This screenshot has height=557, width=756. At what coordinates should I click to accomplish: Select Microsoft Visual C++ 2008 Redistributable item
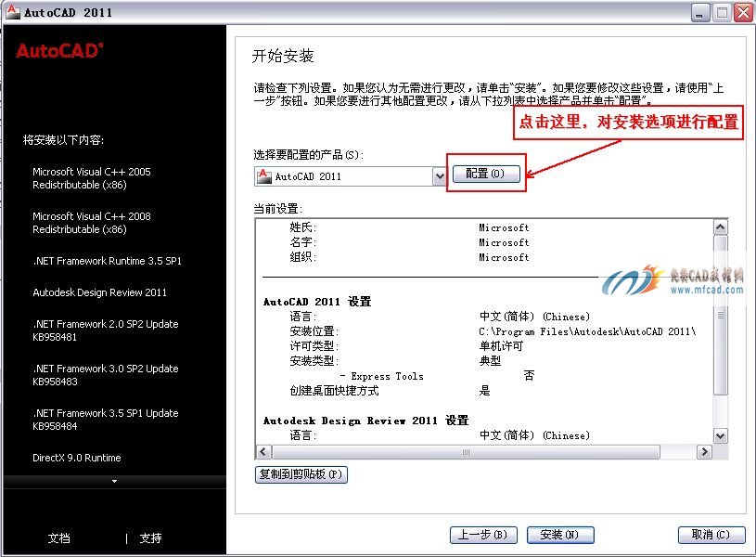pyautogui.click(x=92, y=223)
